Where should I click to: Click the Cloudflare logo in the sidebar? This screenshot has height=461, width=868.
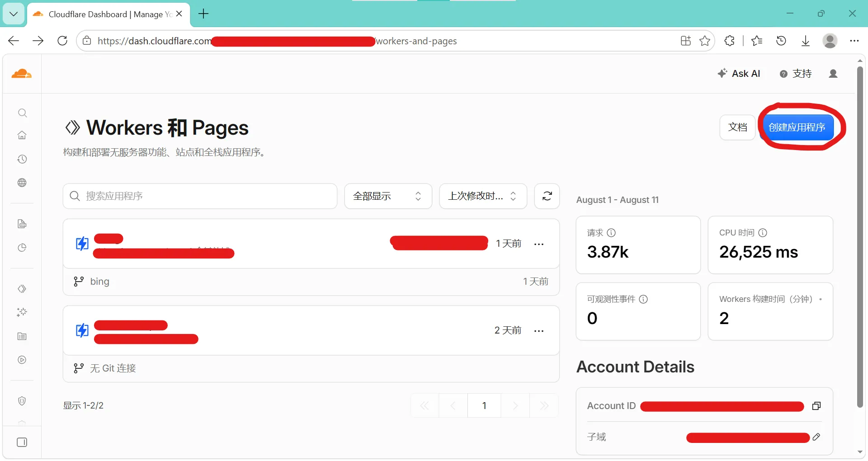click(x=22, y=73)
